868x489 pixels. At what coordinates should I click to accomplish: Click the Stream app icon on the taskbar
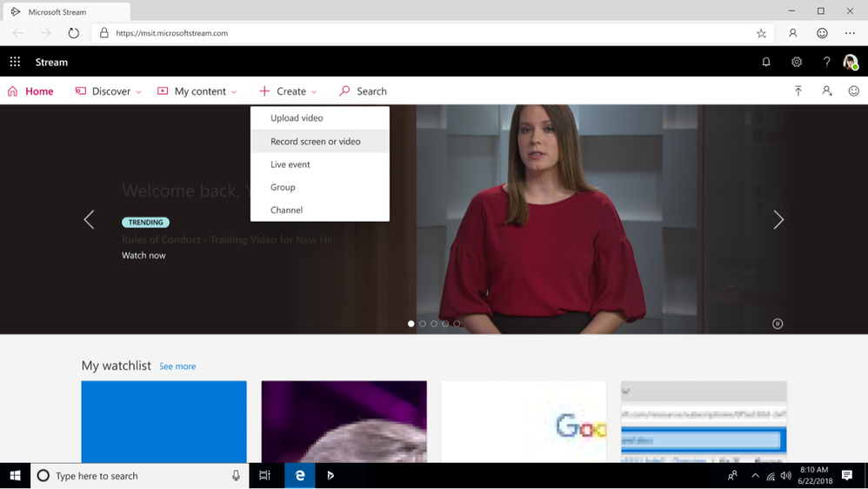coord(331,476)
